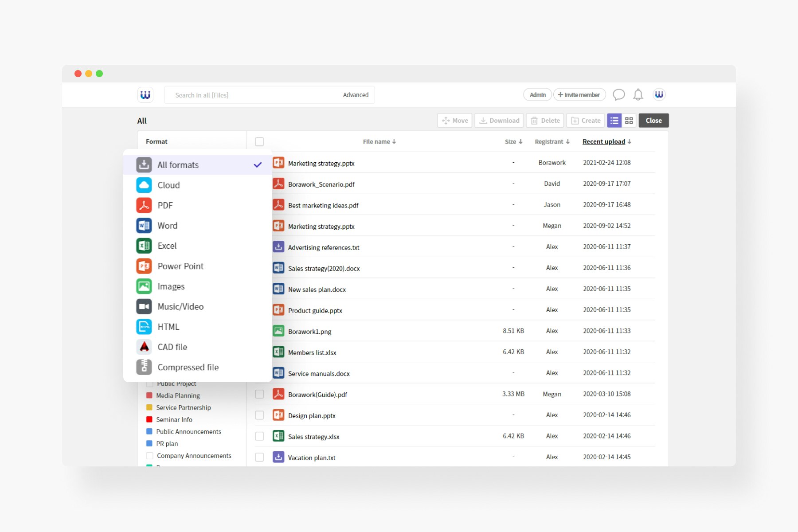Click the Delete button
Viewport: 798px width, 532px height.
(545, 121)
